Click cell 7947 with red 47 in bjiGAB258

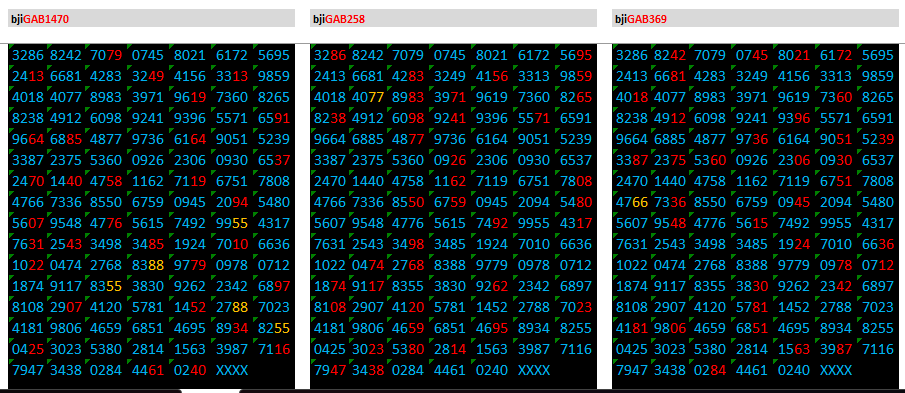pos(330,370)
